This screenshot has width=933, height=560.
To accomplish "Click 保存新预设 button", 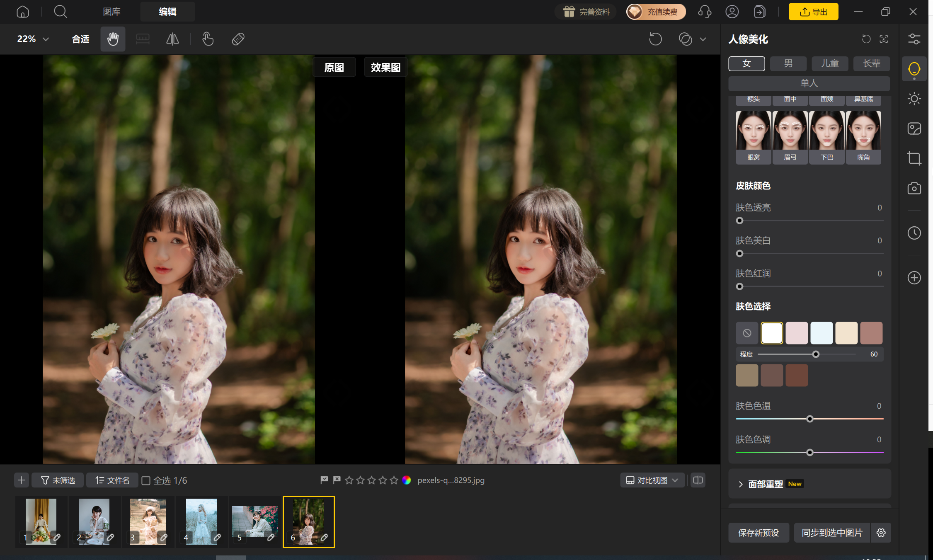I will (759, 533).
